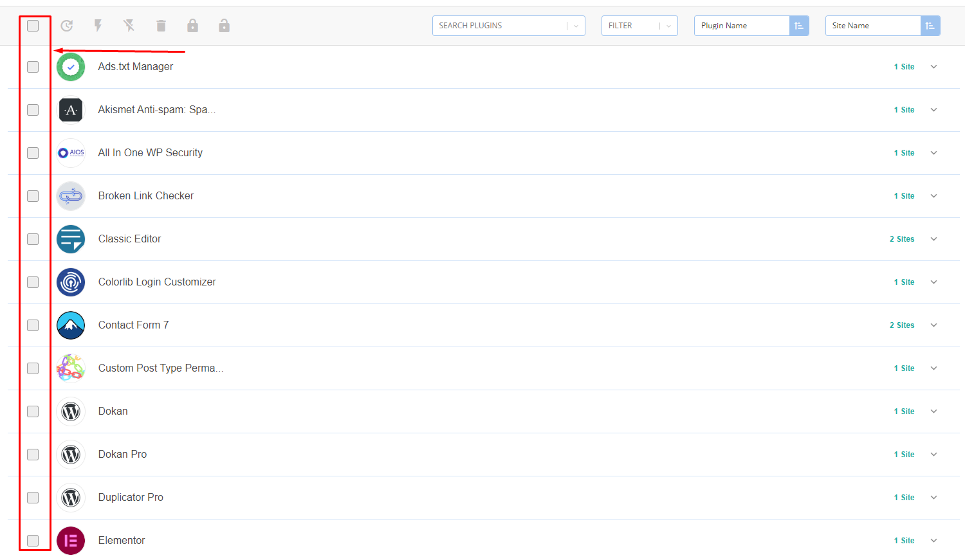
Task: Click the Dokan Pro WordPress icon
Action: tap(71, 455)
